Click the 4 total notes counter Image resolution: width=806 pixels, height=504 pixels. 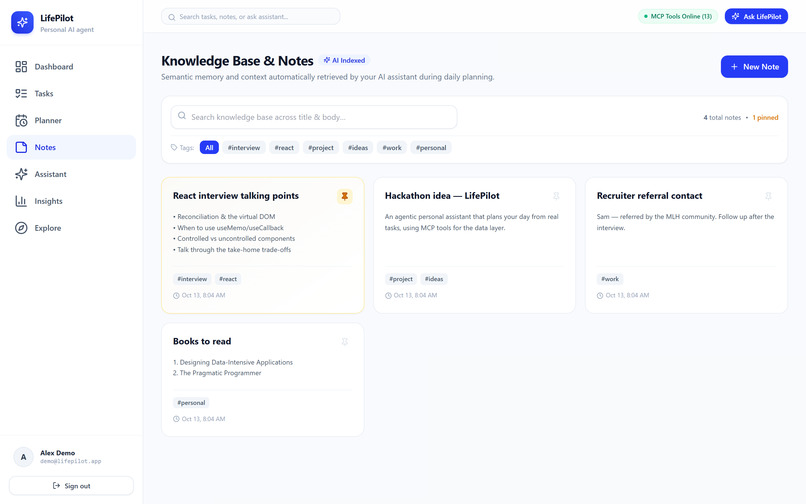pos(722,118)
